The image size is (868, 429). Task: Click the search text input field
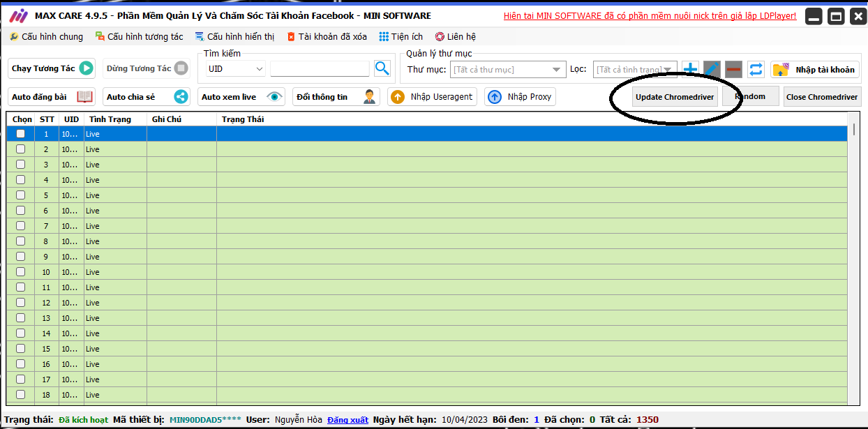320,68
